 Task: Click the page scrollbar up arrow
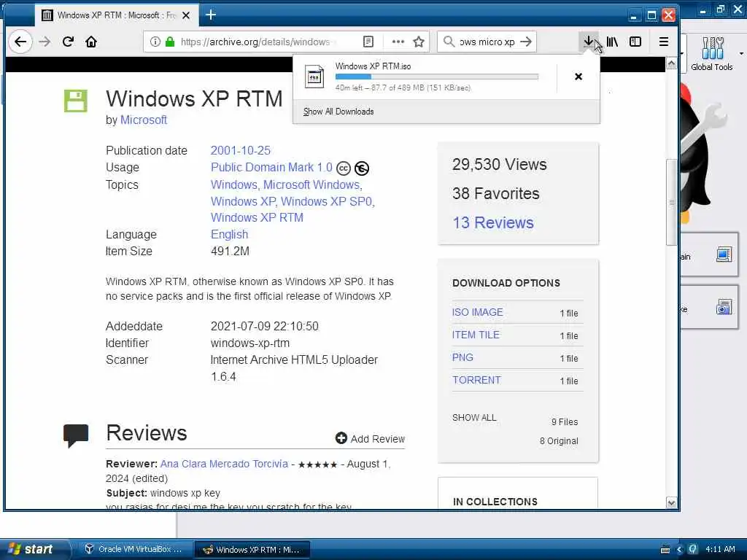tap(671, 63)
